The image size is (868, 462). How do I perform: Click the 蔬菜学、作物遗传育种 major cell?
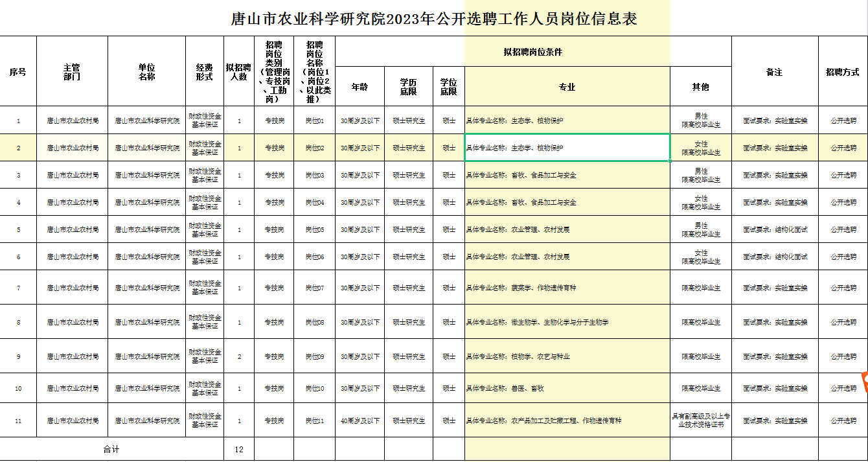[567, 288]
